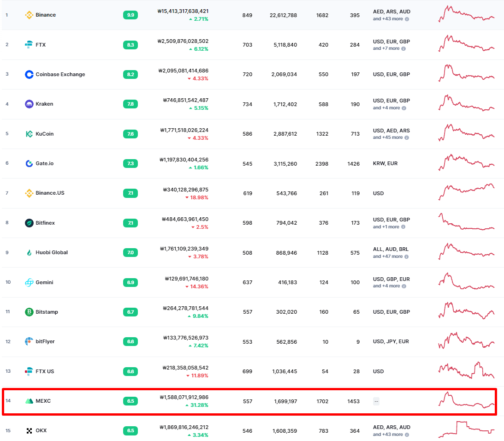Open the Huobi Global exchange page
The image size is (504, 441).
pos(52,252)
